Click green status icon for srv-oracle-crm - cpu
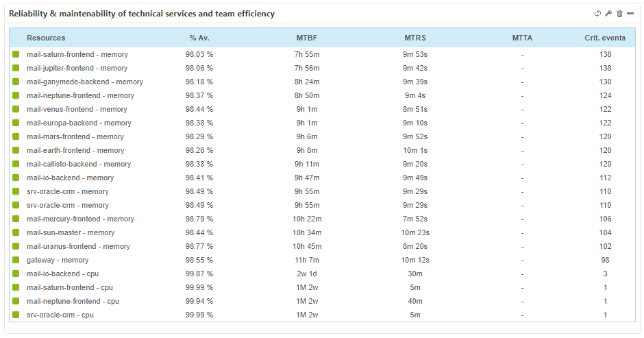The width and height of the screenshot is (644, 338). point(16,315)
